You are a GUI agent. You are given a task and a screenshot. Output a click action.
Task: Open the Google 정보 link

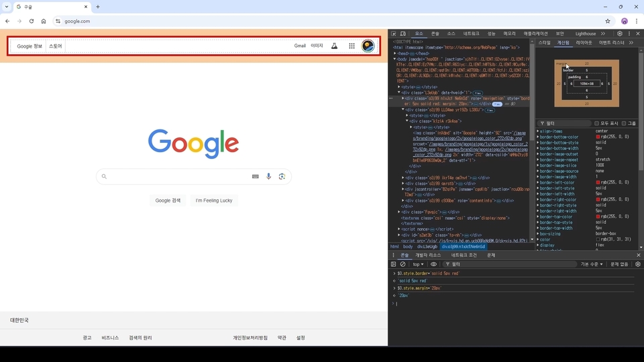[x=30, y=46]
